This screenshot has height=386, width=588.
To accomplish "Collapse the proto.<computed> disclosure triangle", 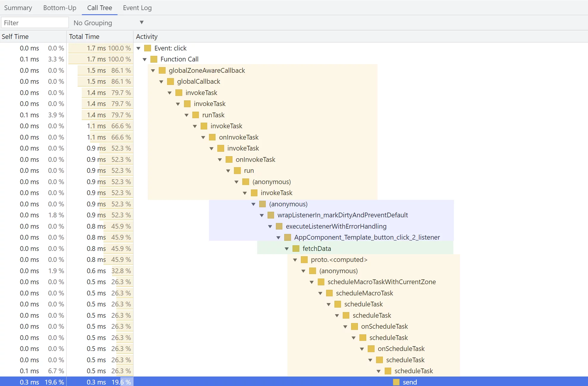I will [x=295, y=260].
